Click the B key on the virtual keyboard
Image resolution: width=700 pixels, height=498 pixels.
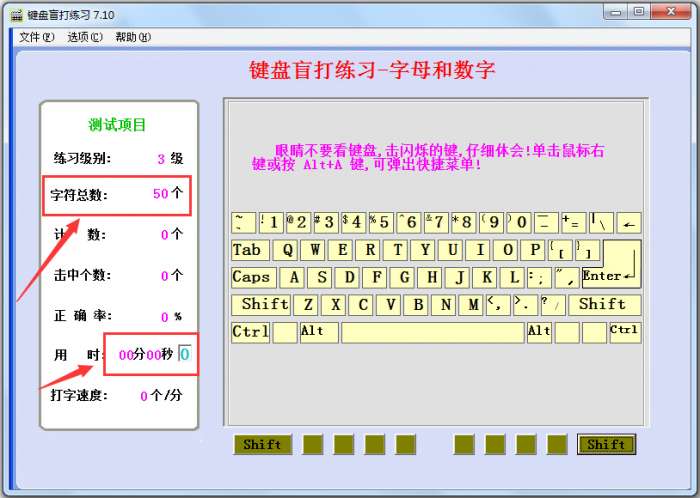[x=418, y=305]
